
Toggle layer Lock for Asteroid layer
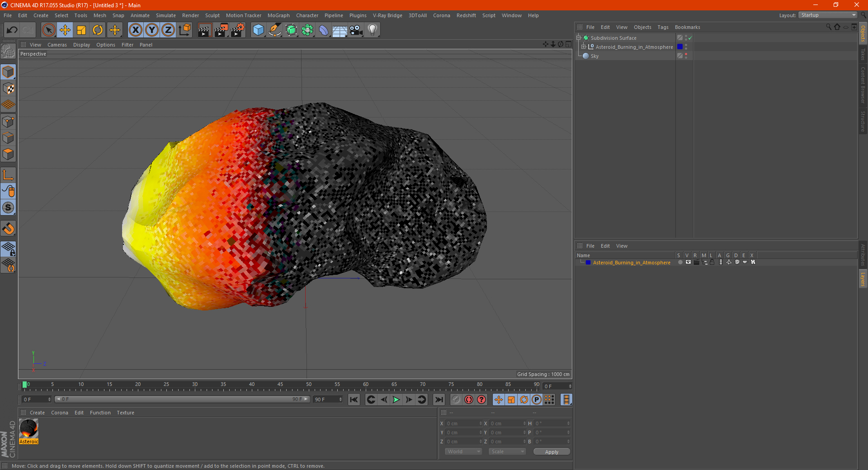(x=712, y=262)
